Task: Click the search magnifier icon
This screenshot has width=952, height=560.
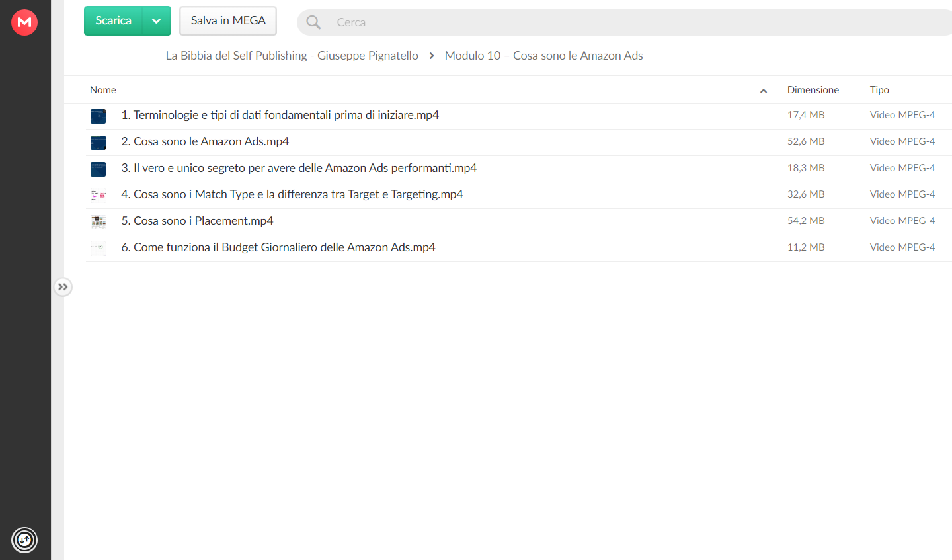Action: [313, 22]
